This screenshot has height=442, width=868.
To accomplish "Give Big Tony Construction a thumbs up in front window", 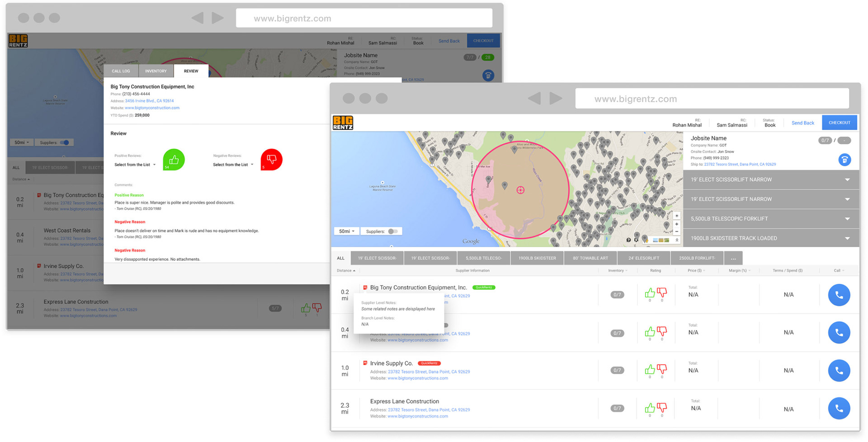I will coord(650,293).
